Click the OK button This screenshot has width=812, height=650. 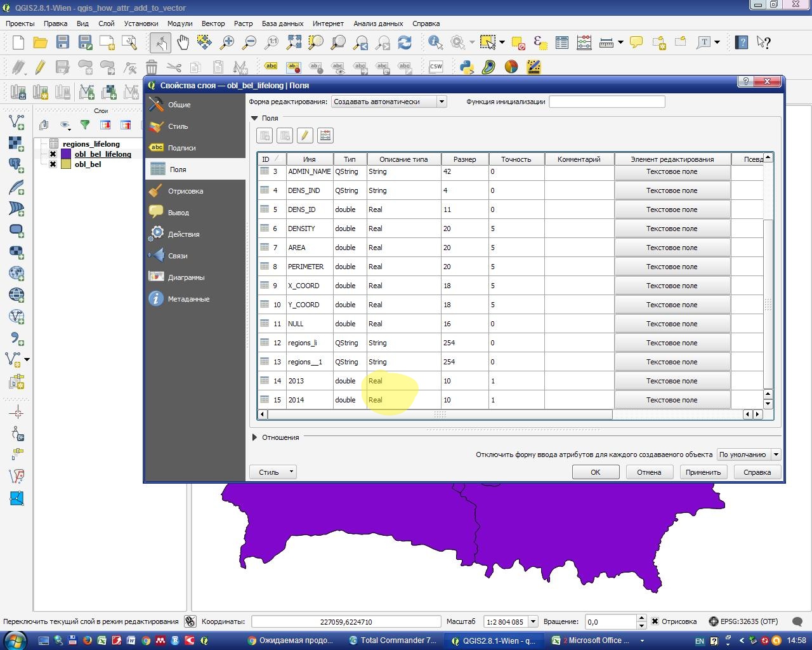pos(596,472)
